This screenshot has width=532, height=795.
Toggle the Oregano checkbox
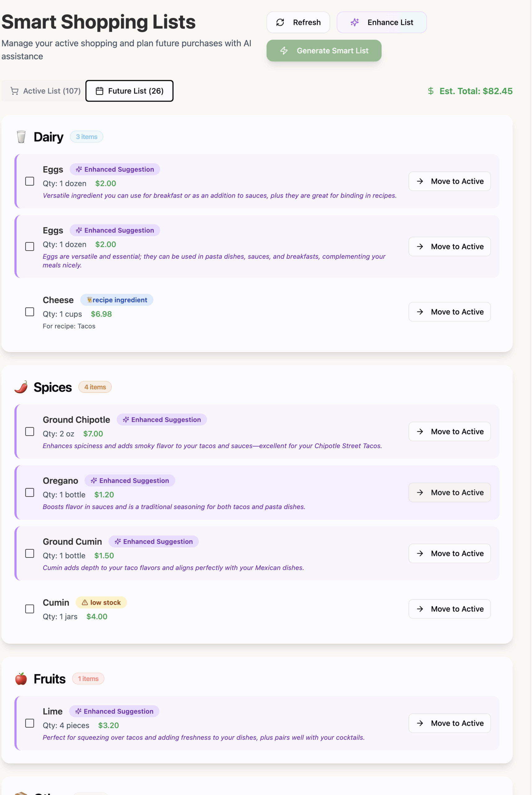pos(30,492)
